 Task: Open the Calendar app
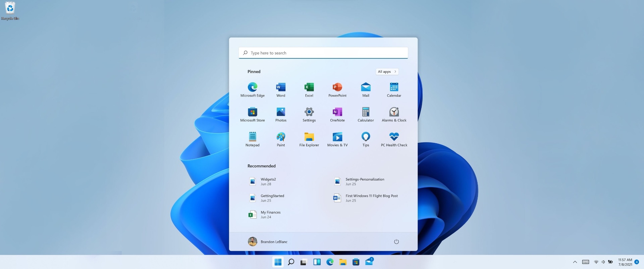(x=394, y=90)
